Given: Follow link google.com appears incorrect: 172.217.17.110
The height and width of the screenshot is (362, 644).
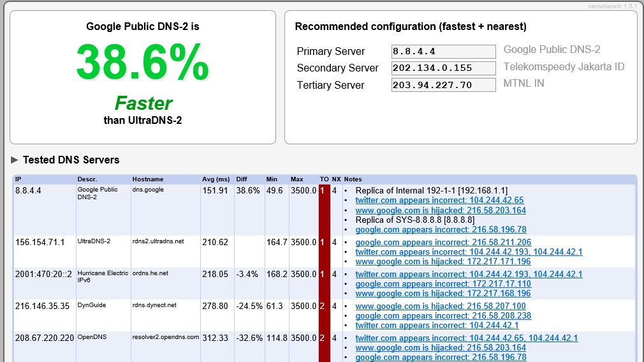Looking at the screenshot, I should 443,284.
